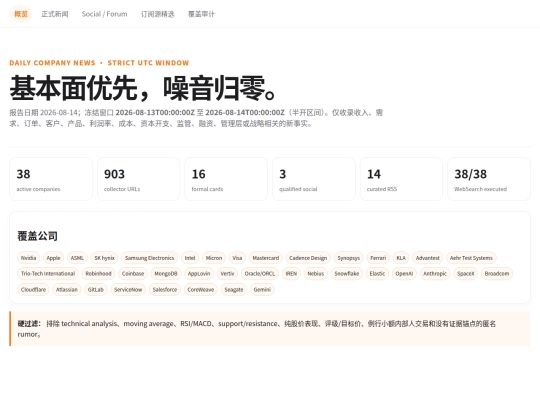Click the CoreWeave chip

coord(201,290)
